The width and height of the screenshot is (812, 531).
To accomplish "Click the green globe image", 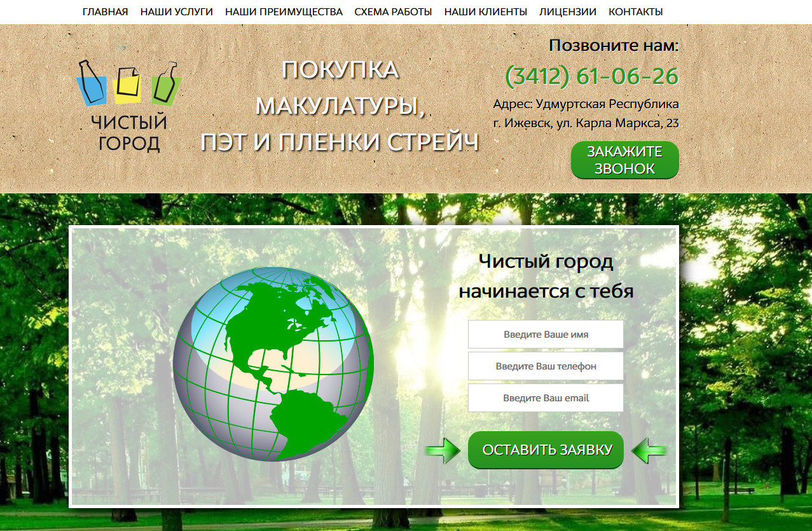I will click(273, 363).
